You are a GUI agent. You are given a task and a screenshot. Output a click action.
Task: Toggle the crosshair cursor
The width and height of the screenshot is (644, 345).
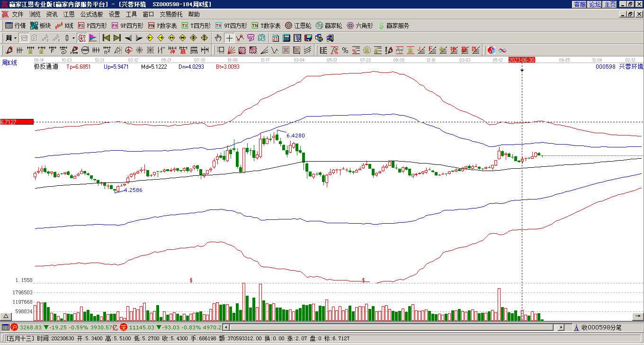pos(229,38)
